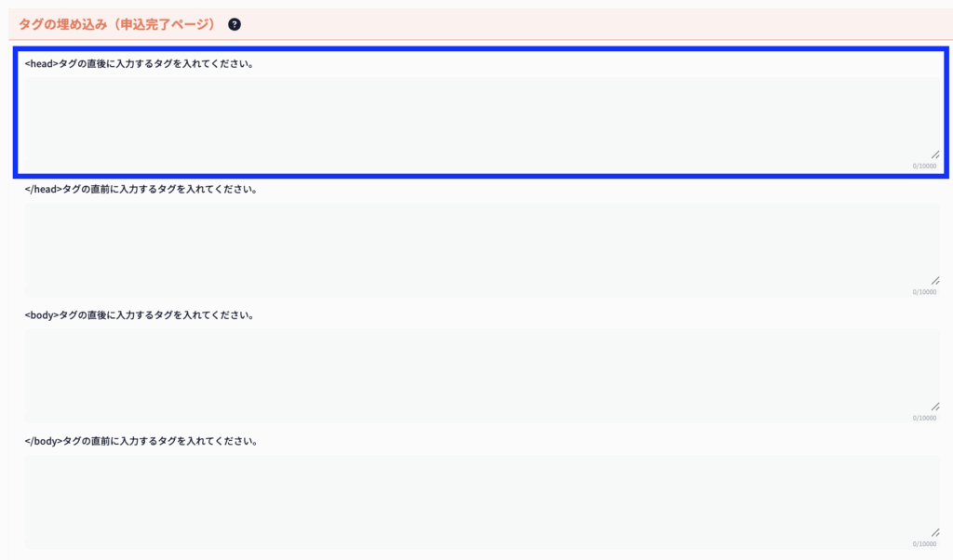
Task: Click the <body>タグの直後 field label
Action: tap(140, 315)
